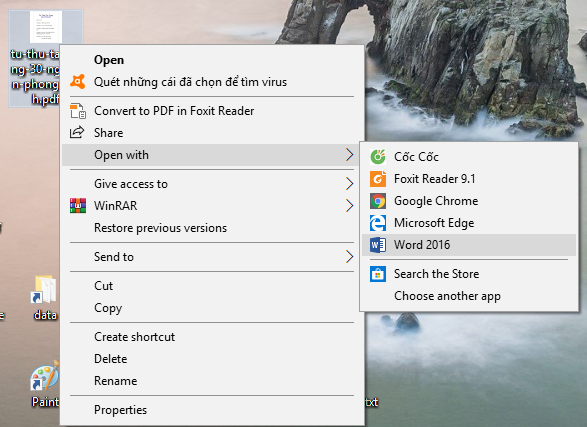Click the Google Chrome icon in submenu
This screenshot has height=427, width=587.
pos(378,201)
